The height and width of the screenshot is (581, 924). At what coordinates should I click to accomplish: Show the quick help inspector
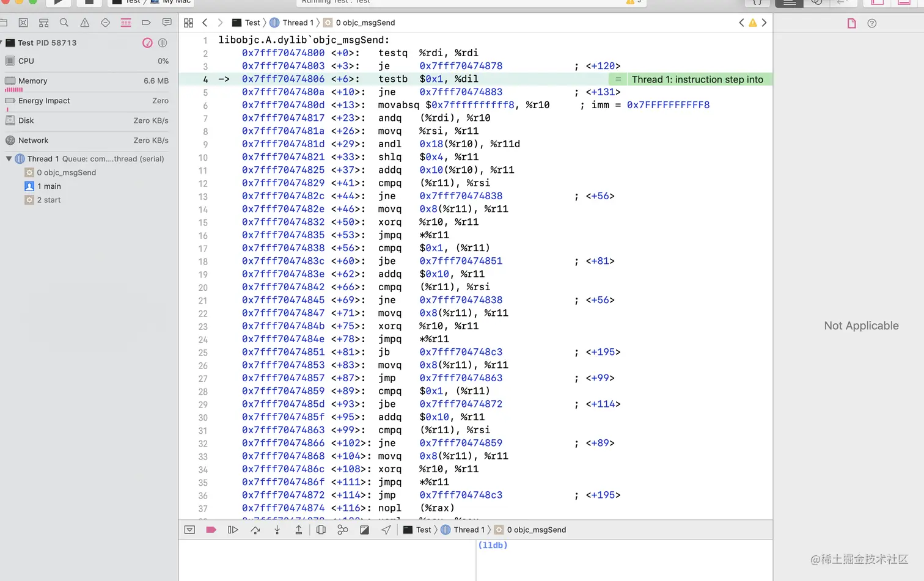point(872,23)
